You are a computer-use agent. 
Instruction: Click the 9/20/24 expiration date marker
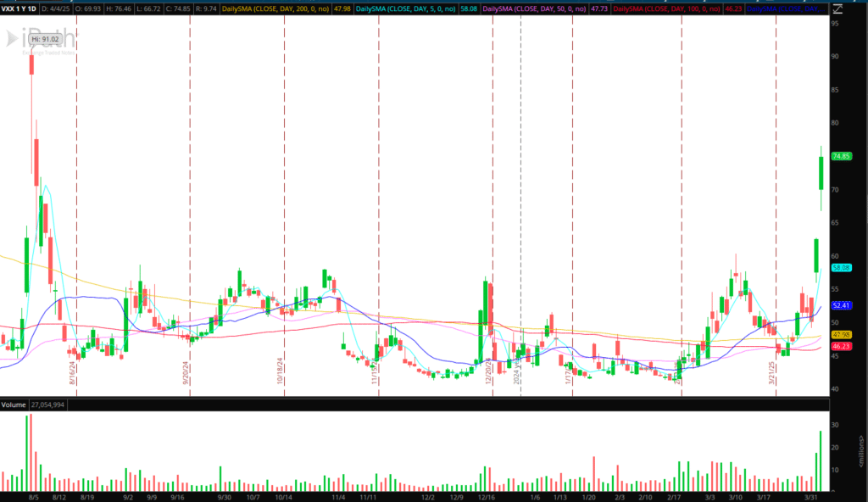pyautogui.click(x=186, y=373)
